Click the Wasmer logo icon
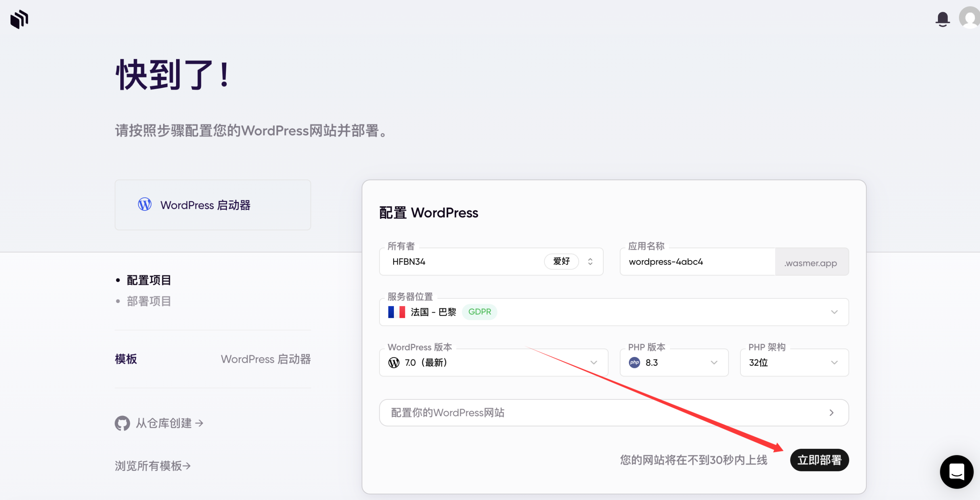Viewport: 980px width, 500px height. [x=19, y=19]
